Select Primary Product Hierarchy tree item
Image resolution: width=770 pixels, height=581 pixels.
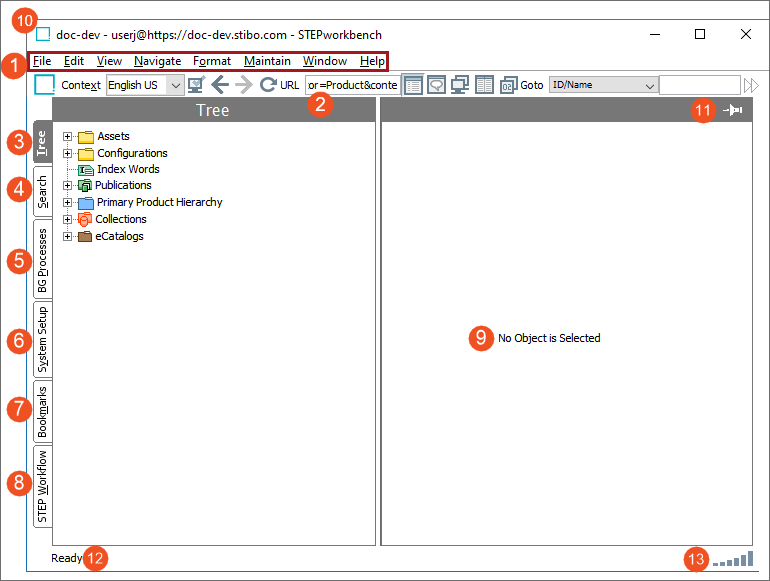click(160, 202)
